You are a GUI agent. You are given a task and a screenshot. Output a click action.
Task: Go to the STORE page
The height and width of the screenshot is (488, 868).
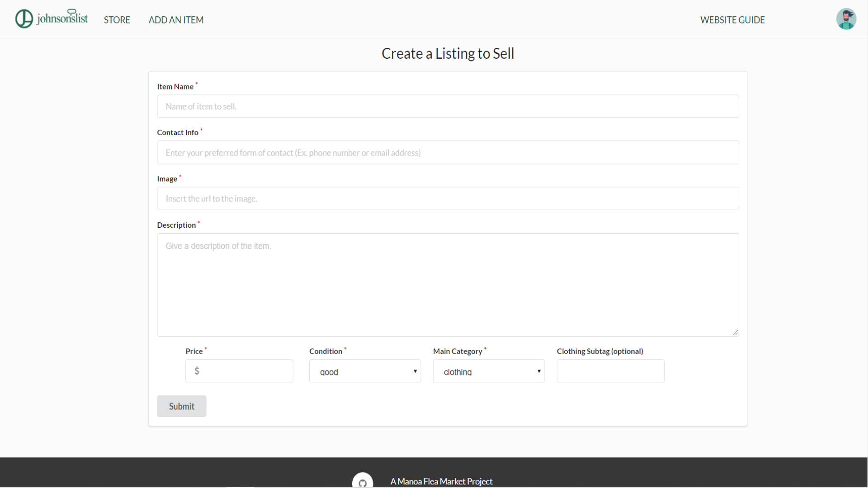pos(117,20)
